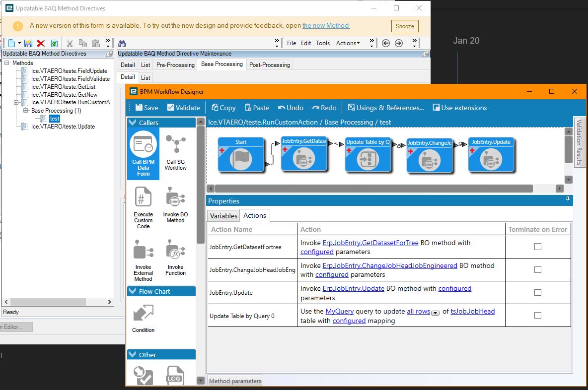This screenshot has height=390, width=588.
Task: Click the back arrow navigation icon
Action: 385,43
